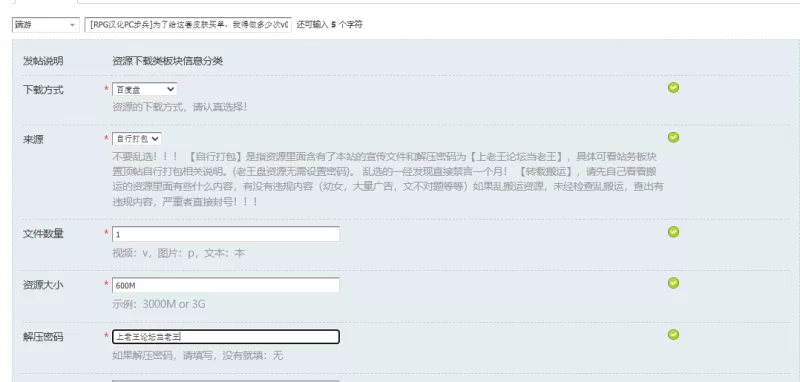Click the post title input field
Image resolution: width=800 pixels, height=382 pixels.
tap(188, 24)
